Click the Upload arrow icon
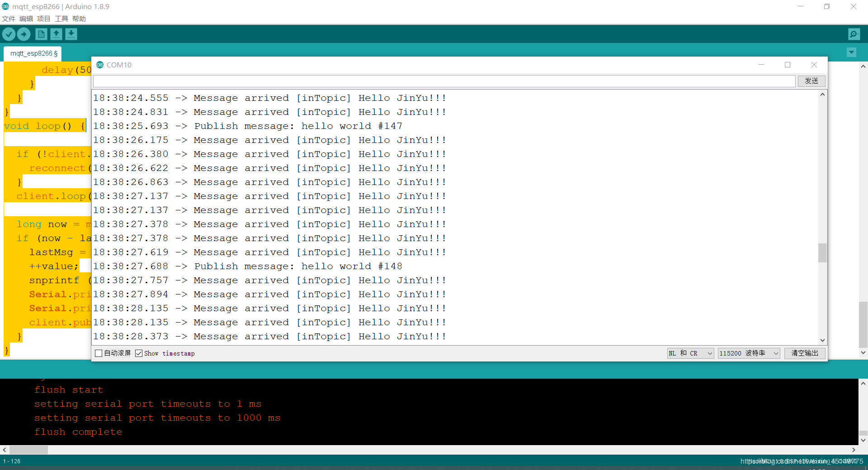This screenshot has height=470, width=868. click(x=24, y=34)
